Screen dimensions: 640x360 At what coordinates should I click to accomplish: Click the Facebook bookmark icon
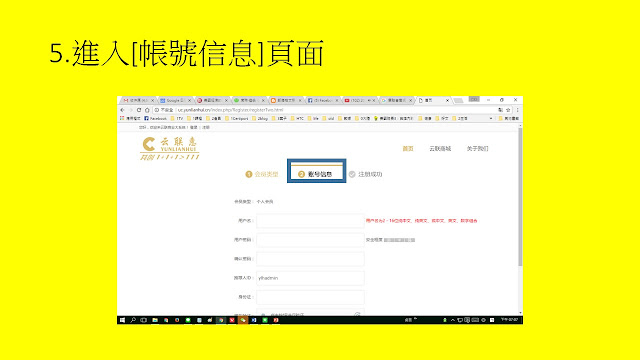coord(147,118)
